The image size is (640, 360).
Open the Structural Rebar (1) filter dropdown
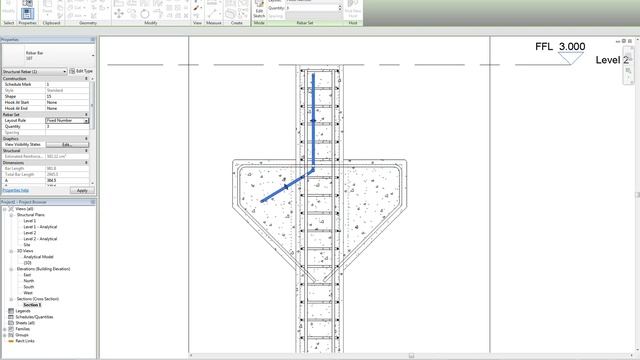[34, 71]
